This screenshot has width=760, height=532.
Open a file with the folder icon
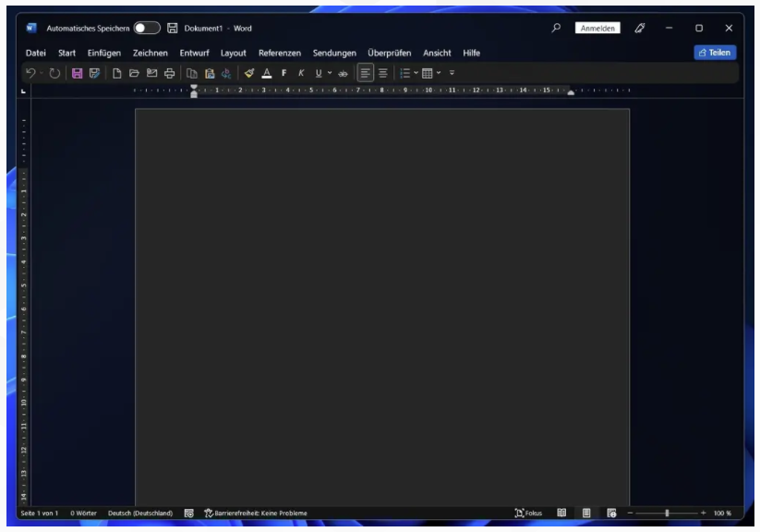pos(134,73)
